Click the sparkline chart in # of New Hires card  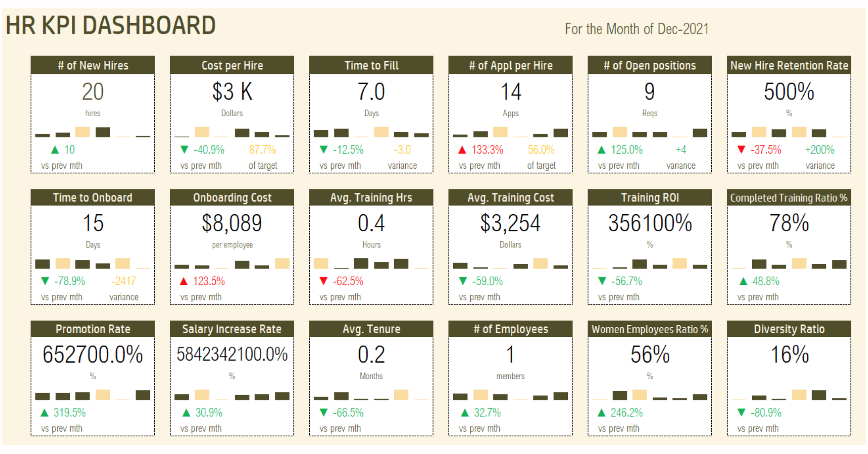(x=93, y=132)
